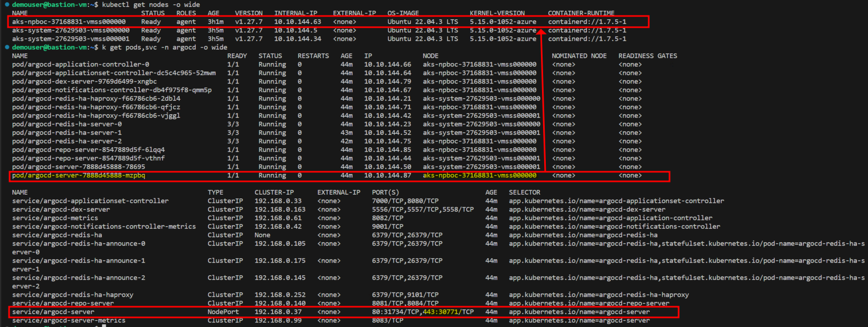Click cluster IP 192.168.0.37
Viewport: 868px width, 327px height.
tap(278, 312)
